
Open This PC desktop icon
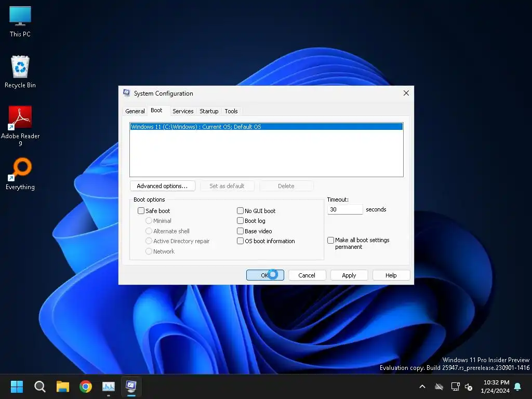20,21
